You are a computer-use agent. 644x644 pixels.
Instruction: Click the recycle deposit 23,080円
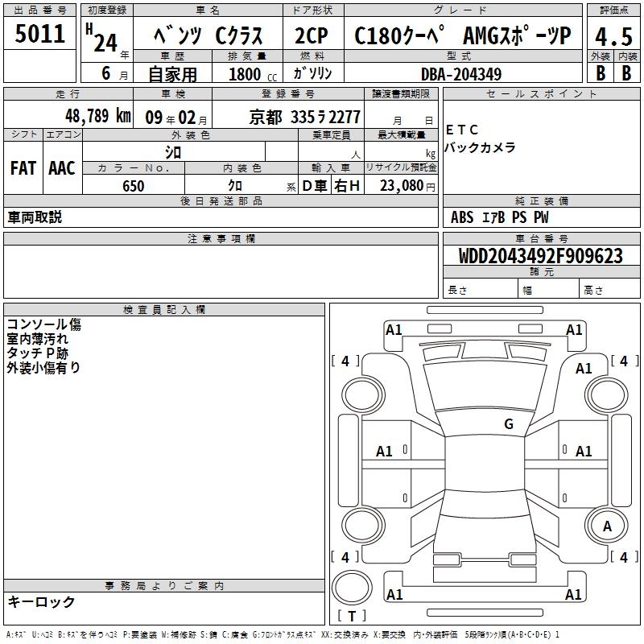(407, 186)
